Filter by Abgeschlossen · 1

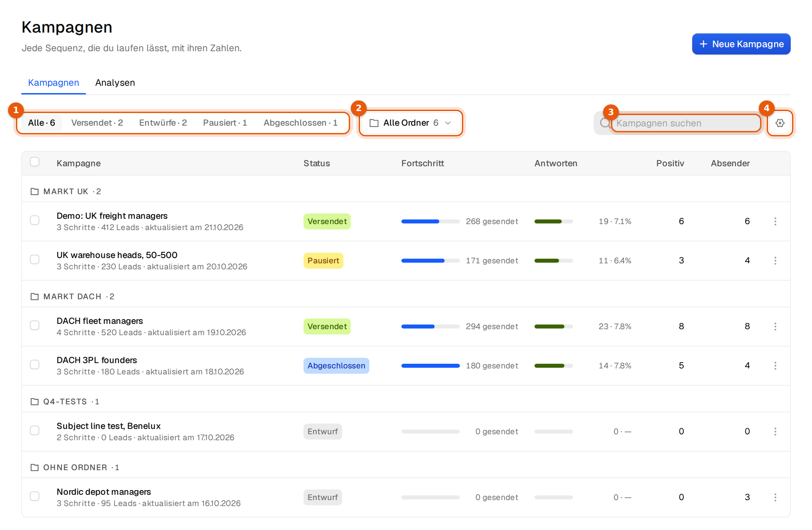(x=300, y=123)
